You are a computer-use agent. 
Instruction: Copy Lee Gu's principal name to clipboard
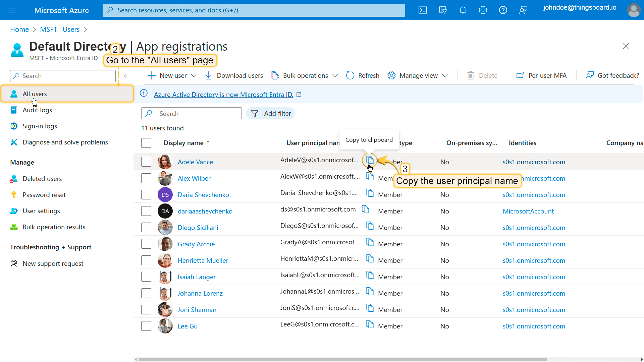[370, 324]
